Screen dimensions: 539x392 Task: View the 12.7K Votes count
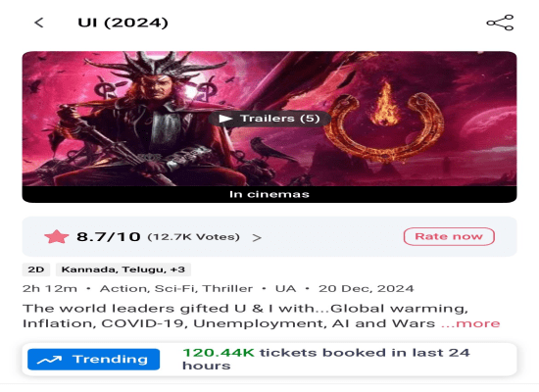tap(193, 237)
